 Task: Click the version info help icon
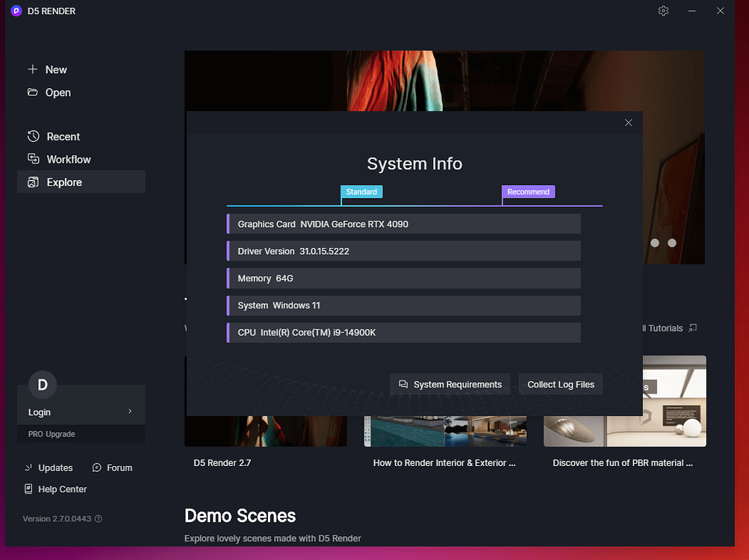[99, 519]
